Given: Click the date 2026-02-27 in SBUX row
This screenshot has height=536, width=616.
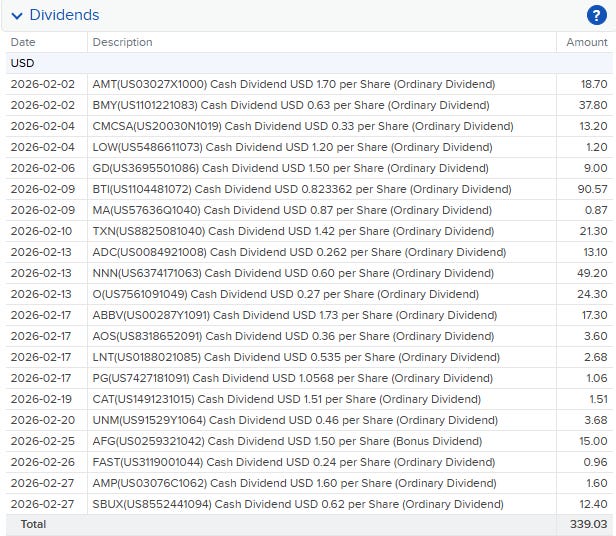Looking at the screenshot, I should pos(42,504).
